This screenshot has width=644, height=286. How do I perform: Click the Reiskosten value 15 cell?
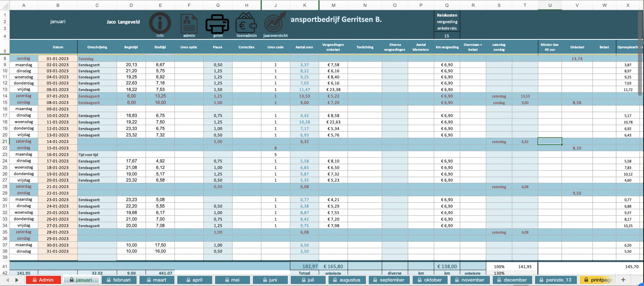[447, 36]
